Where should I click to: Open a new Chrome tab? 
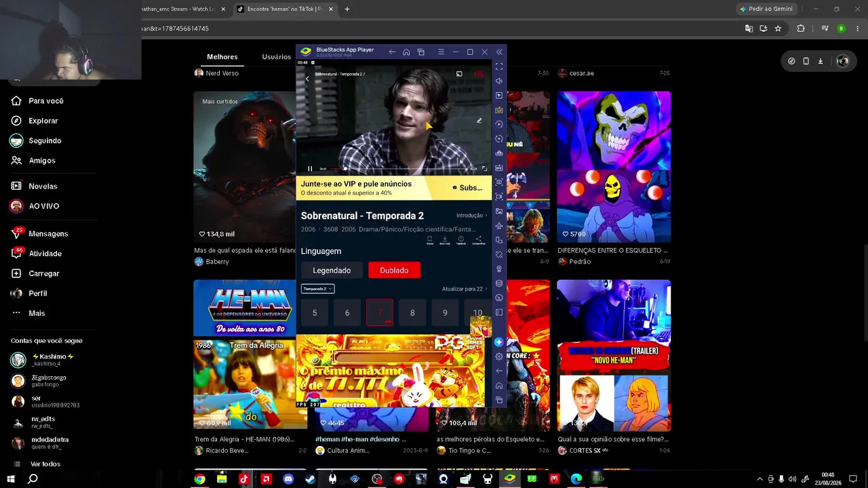(x=347, y=9)
